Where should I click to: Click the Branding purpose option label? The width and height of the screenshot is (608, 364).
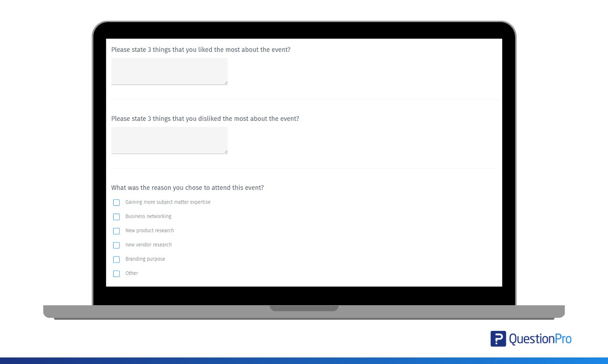[145, 259]
